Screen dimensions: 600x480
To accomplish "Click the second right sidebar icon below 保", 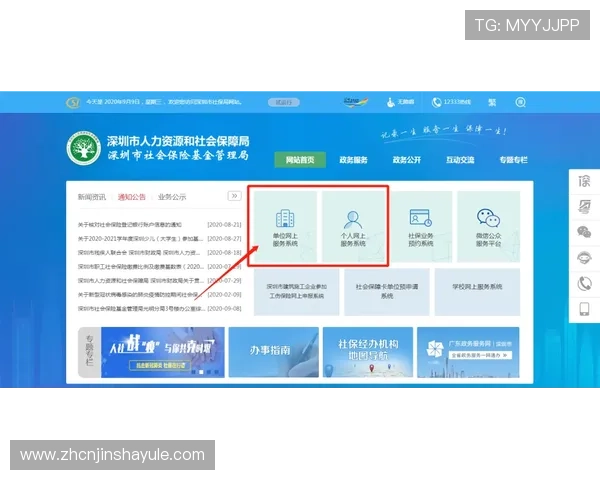I will 584,207.
